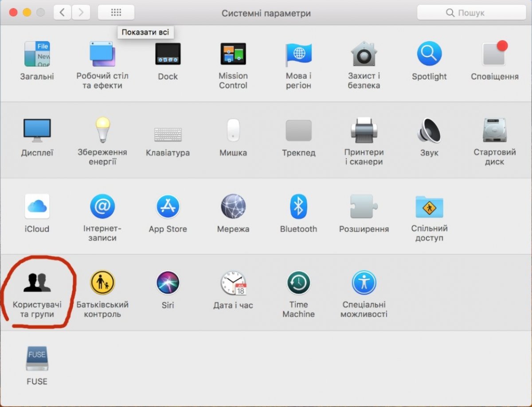Open Стартовий диск pane

tap(495, 130)
